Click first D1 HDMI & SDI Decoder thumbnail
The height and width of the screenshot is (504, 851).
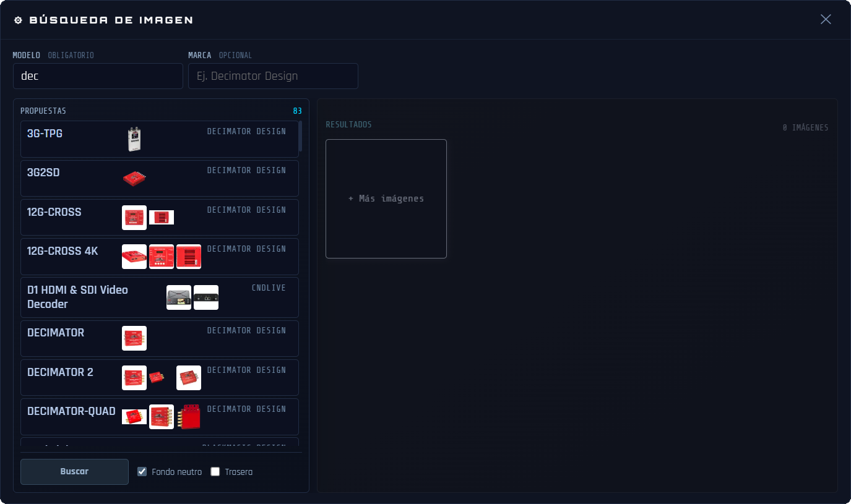[179, 297]
